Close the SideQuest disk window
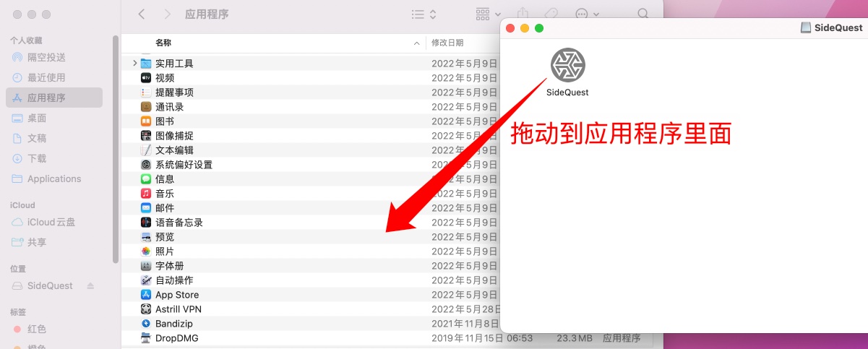The image size is (868, 349). coord(510,28)
